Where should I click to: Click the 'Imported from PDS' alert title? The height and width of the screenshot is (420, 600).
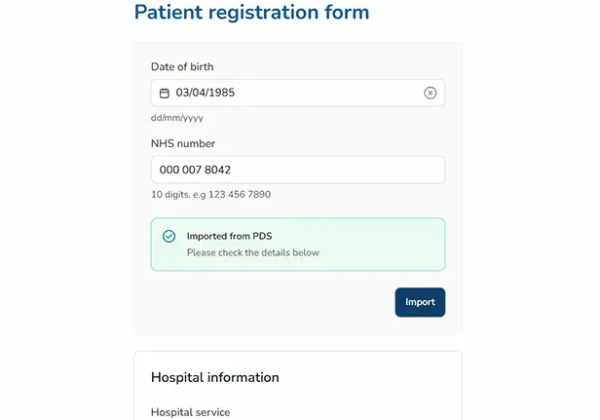pos(229,236)
